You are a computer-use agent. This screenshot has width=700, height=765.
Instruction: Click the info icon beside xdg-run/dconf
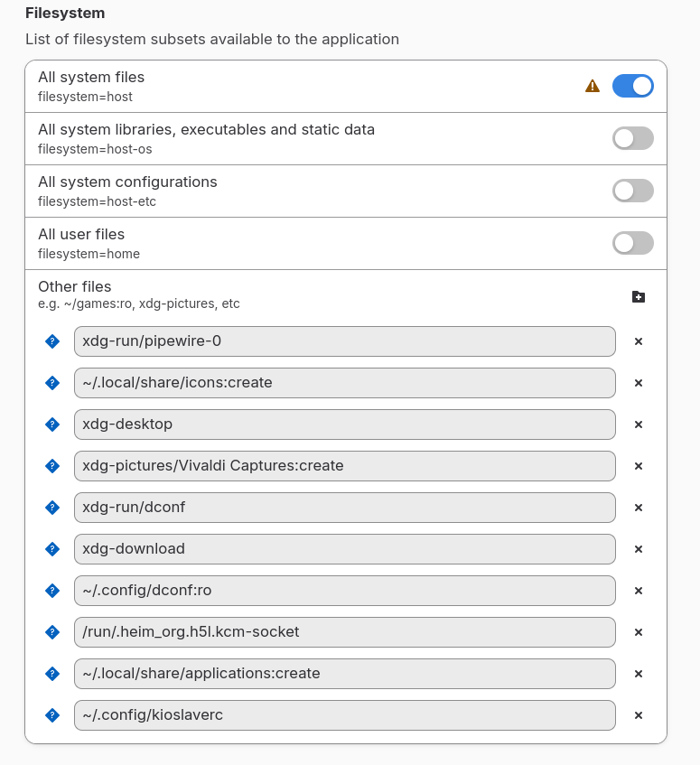tap(52, 508)
